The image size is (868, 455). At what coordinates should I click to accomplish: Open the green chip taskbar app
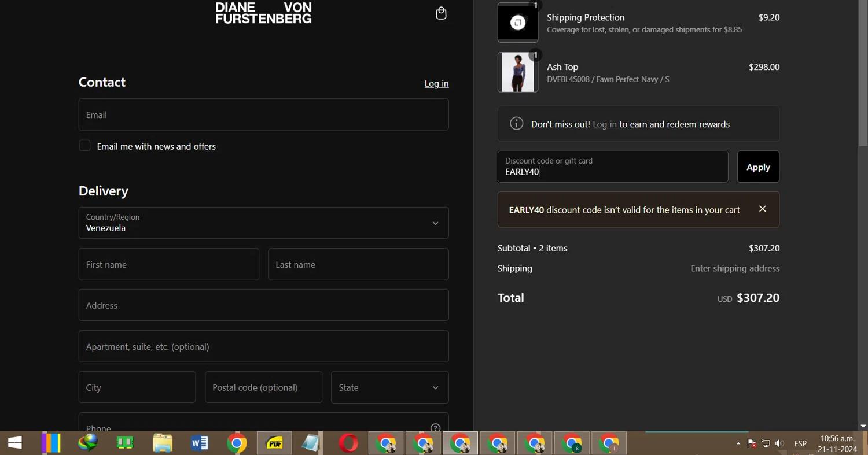click(x=125, y=443)
